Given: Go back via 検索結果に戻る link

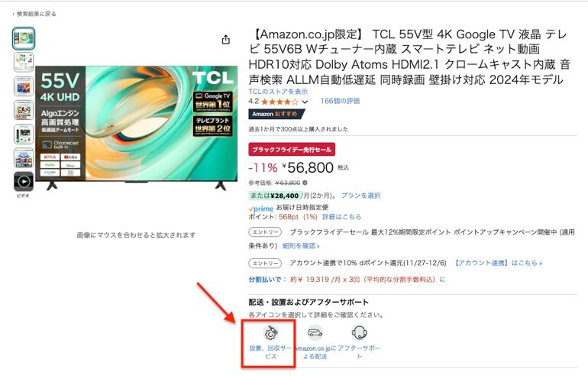Looking at the screenshot, I should pos(34,14).
